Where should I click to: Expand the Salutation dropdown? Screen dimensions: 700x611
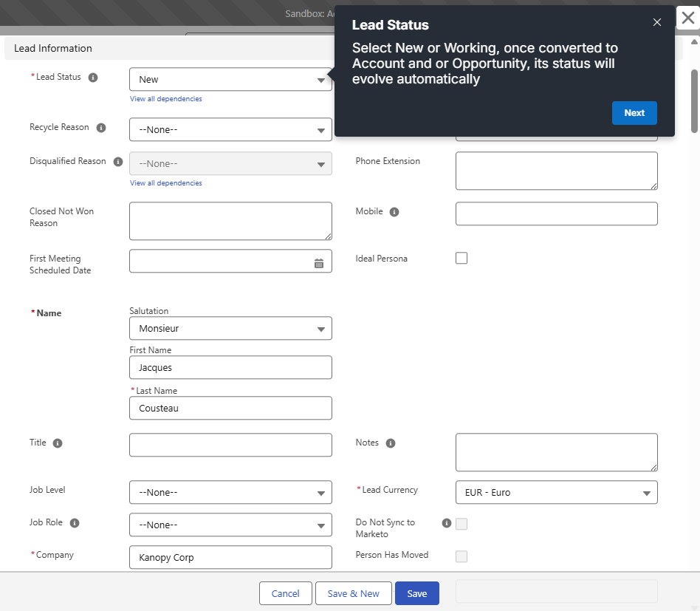(x=230, y=329)
